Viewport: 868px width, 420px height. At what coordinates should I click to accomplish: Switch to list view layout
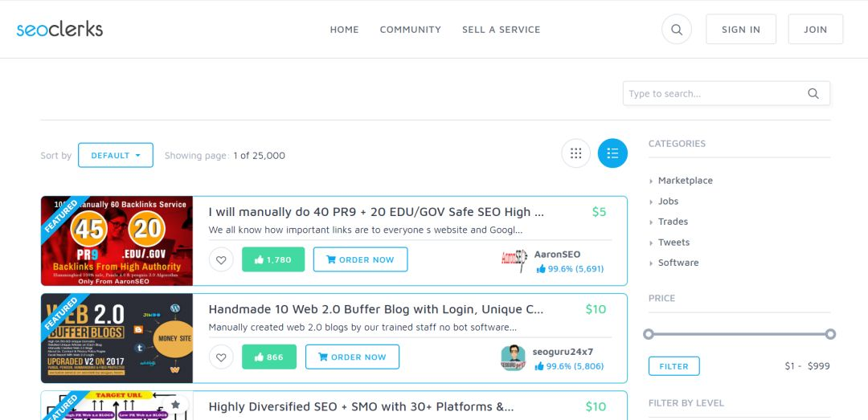(x=612, y=153)
